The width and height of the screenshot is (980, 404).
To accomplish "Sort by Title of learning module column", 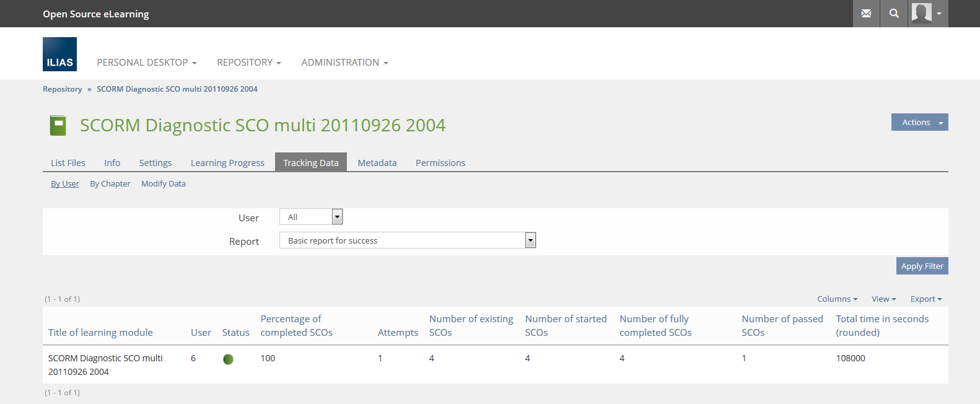I will pyautogui.click(x=100, y=333).
